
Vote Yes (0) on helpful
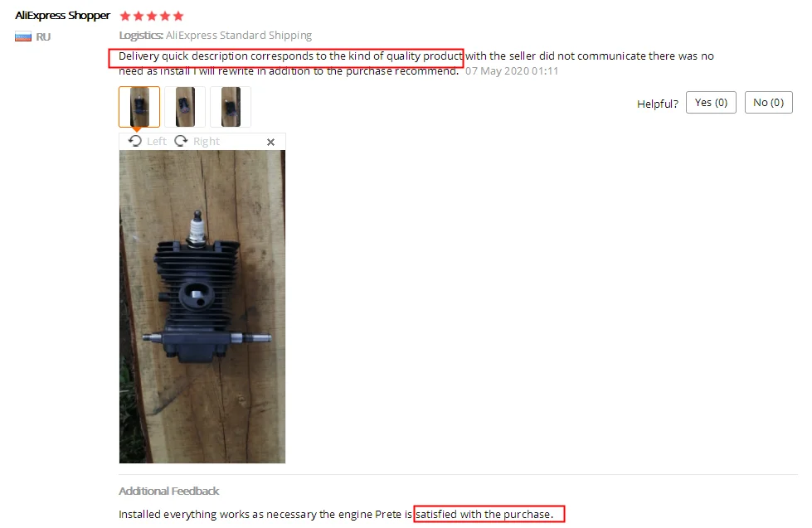point(711,103)
